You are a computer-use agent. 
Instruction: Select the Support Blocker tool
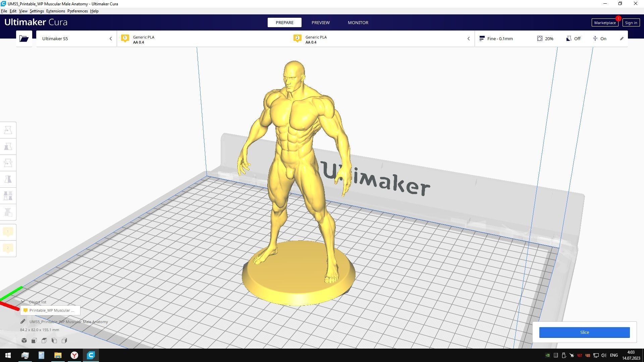8,212
